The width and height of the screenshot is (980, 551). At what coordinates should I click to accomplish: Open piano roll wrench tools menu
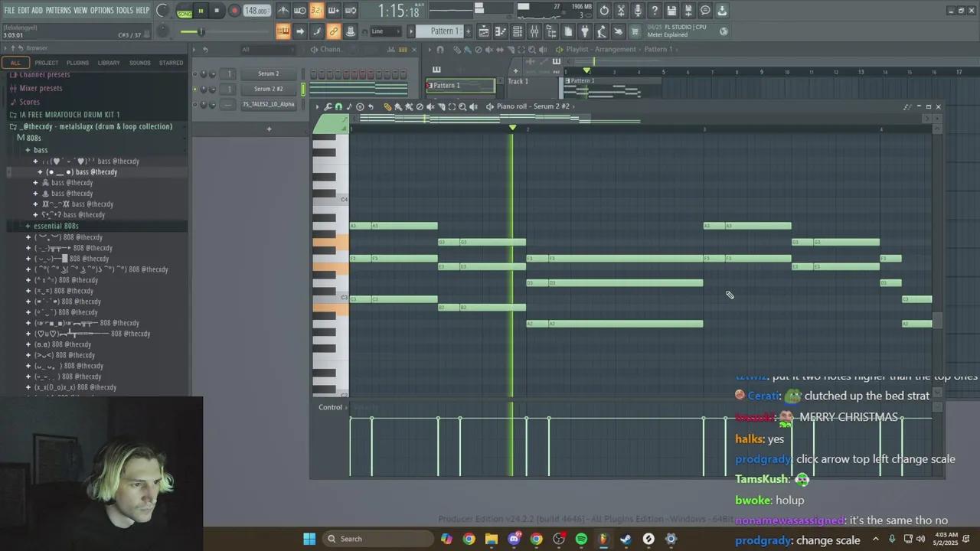click(x=328, y=107)
